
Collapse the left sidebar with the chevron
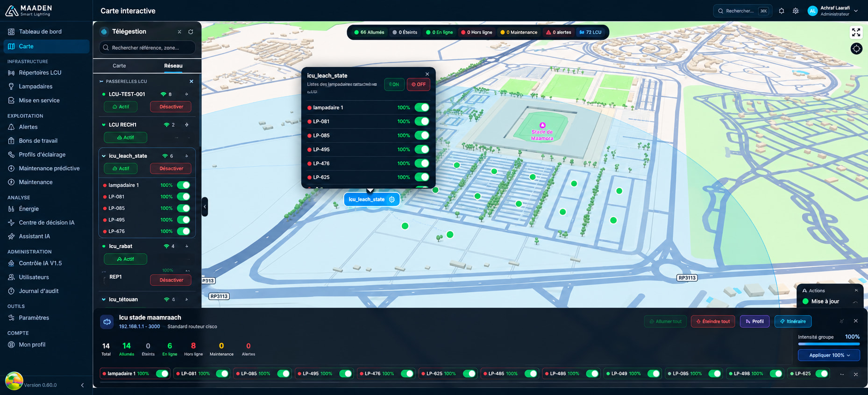click(x=82, y=385)
